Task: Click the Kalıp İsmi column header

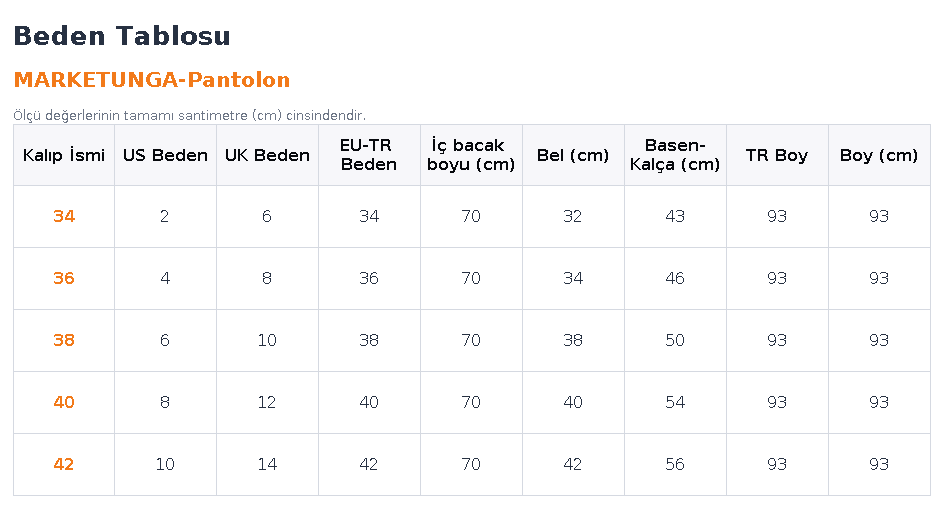Action: (x=64, y=155)
